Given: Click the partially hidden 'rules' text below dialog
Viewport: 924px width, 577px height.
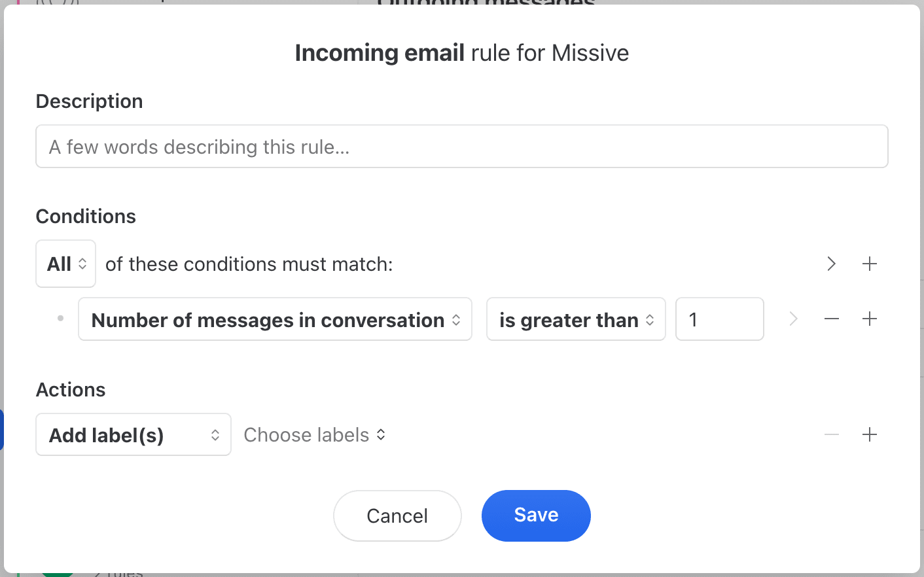Looking at the screenshot, I should point(124,574).
